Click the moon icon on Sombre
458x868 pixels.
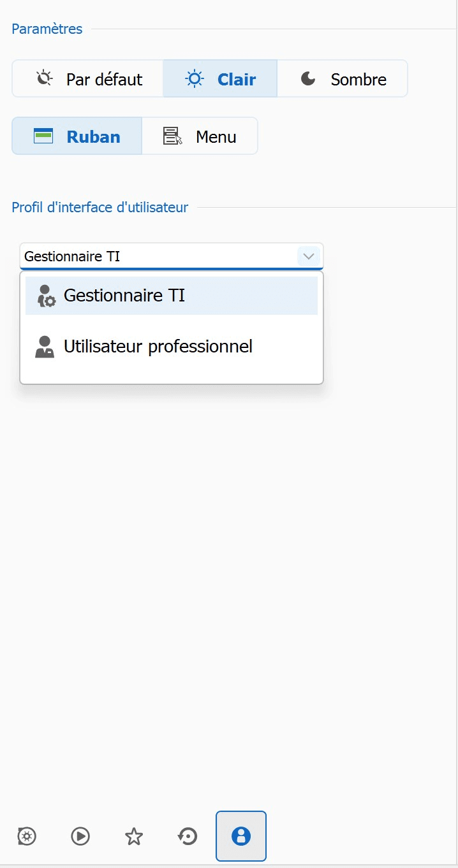click(x=308, y=78)
